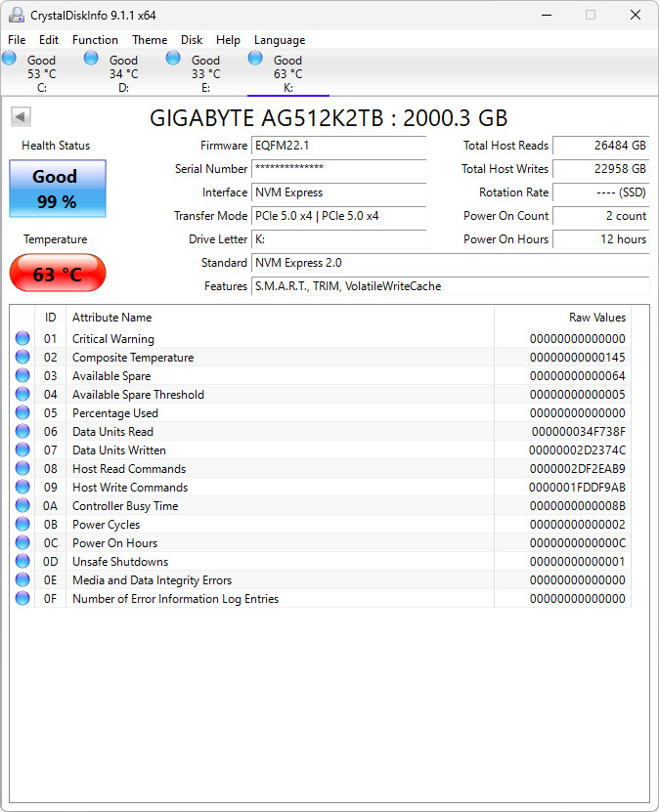The width and height of the screenshot is (659, 812).
Task: Click status orb of Power On Hours row
Action: [x=22, y=542]
